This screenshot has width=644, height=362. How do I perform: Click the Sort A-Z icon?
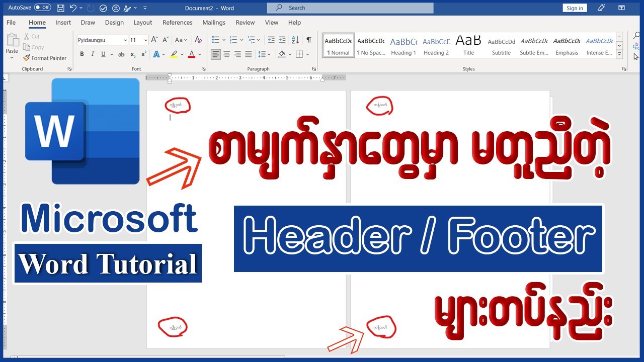295,40
